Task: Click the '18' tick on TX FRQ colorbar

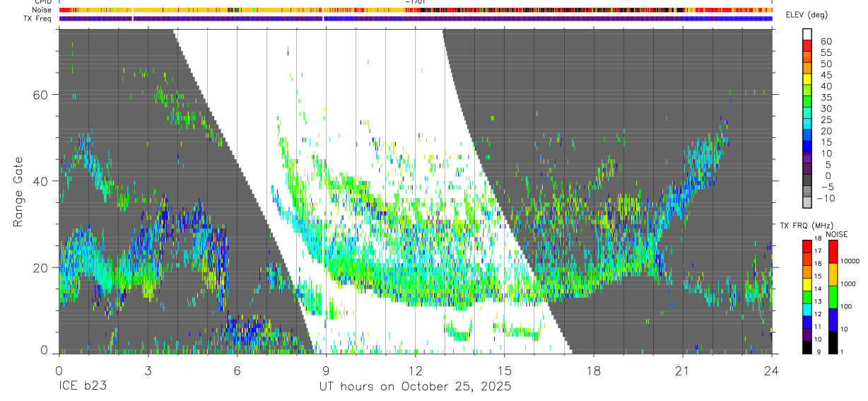Action: click(x=818, y=238)
